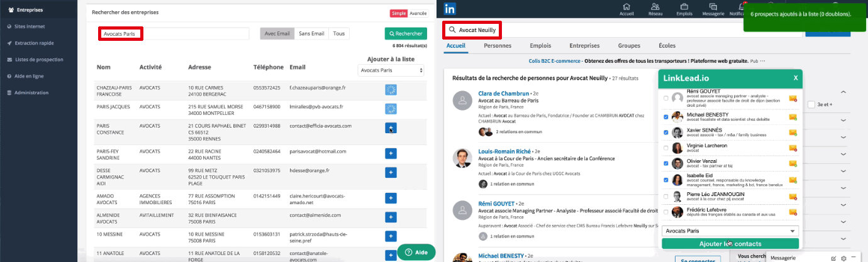Open the Réseau people icon
Screen dimensions: 868x262
[x=655, y=6]
